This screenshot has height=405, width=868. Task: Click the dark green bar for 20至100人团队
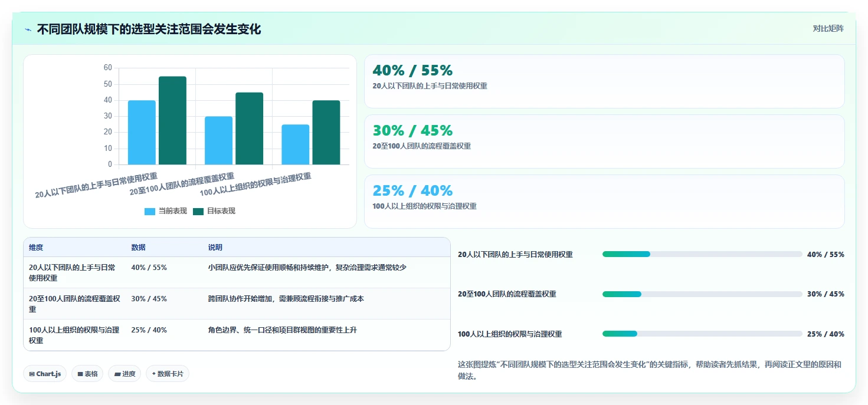coord(249,129)
